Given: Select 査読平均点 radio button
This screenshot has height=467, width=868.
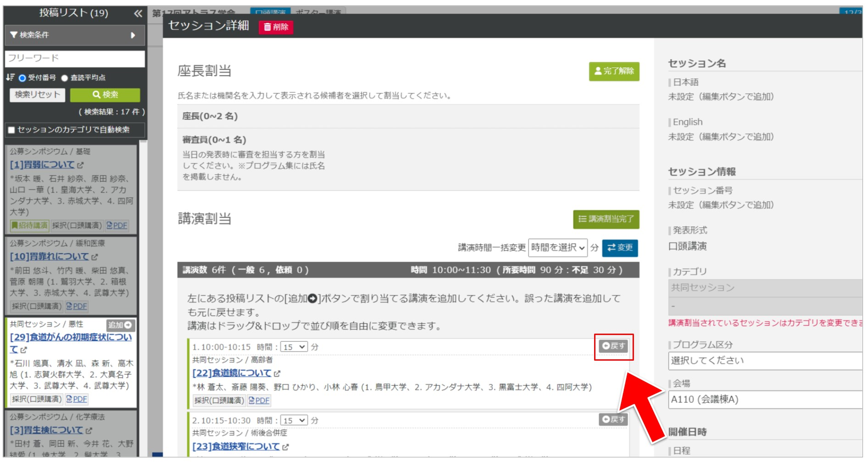Looking at the screenshot, I should tap(65, 78).
